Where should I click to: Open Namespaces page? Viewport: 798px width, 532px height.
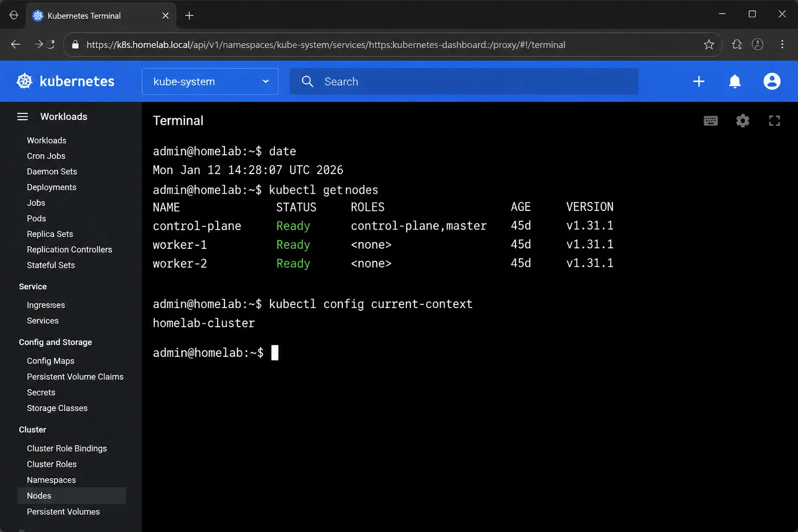(51, 480)
